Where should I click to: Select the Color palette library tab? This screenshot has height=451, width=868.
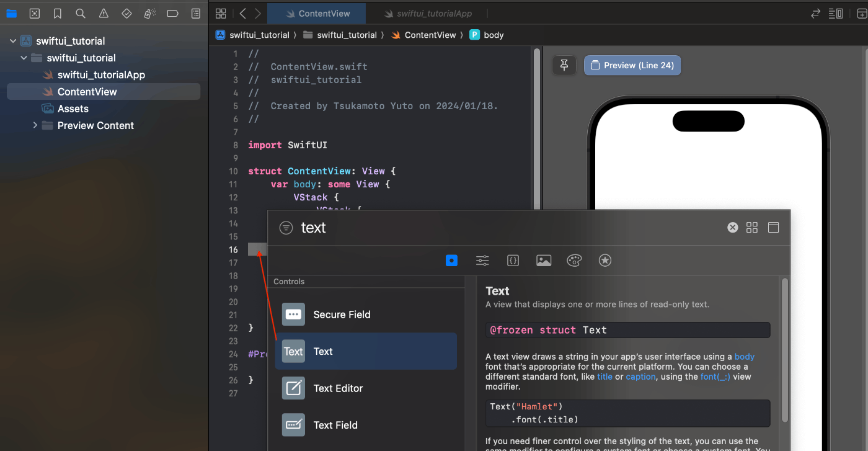(574, 261)
